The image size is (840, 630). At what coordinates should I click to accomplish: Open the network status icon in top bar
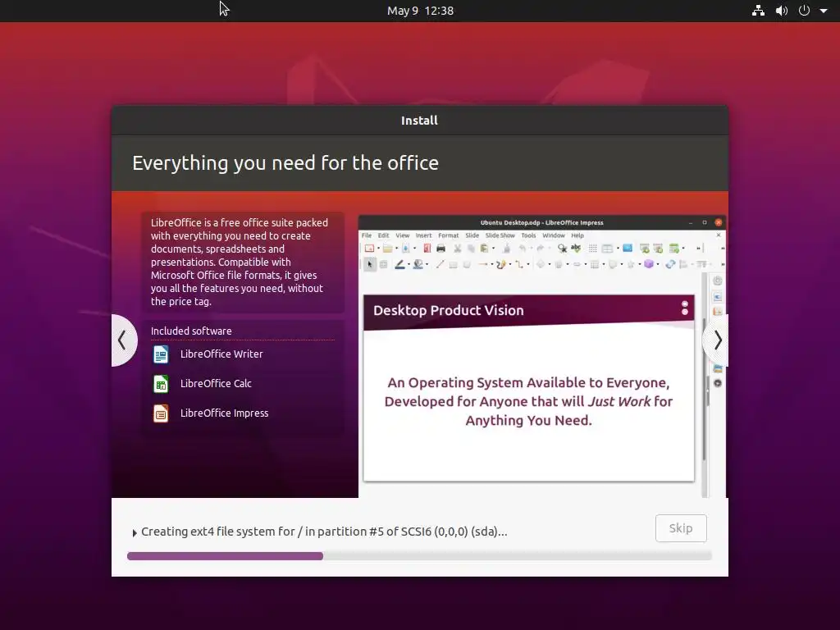coord(758,11)
